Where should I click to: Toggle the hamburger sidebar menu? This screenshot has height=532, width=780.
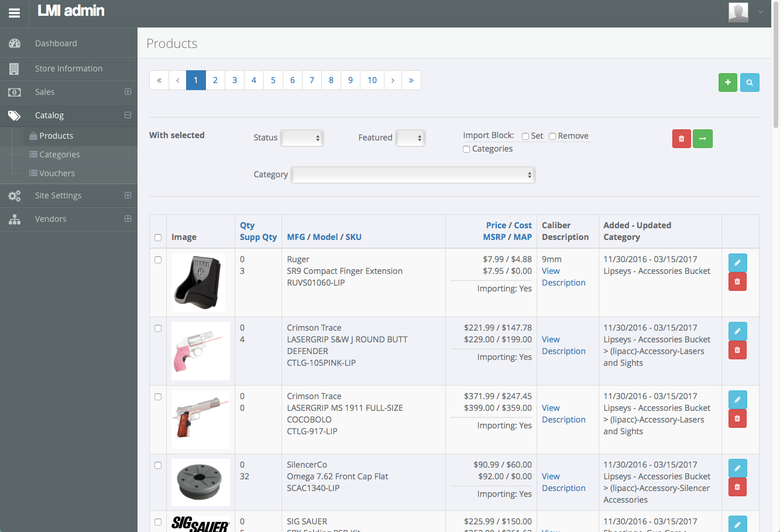pyautogui.click(x=14, y=13)
